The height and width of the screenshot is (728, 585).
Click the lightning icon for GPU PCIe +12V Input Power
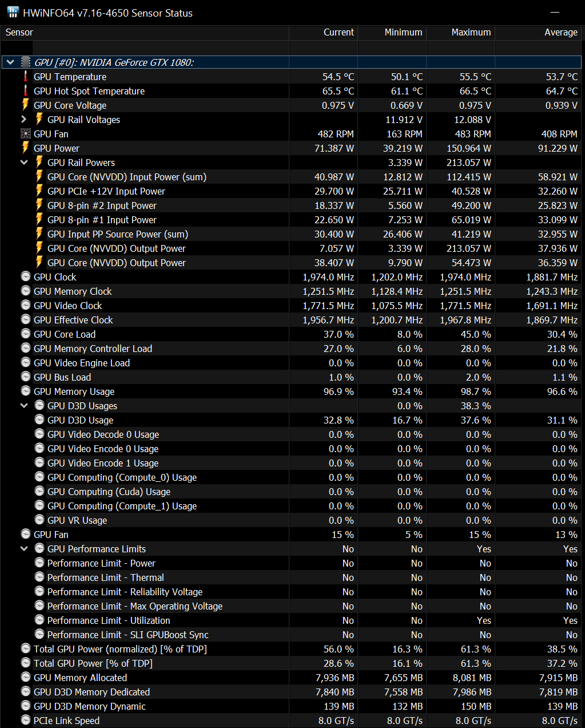[x=39, y=191]
